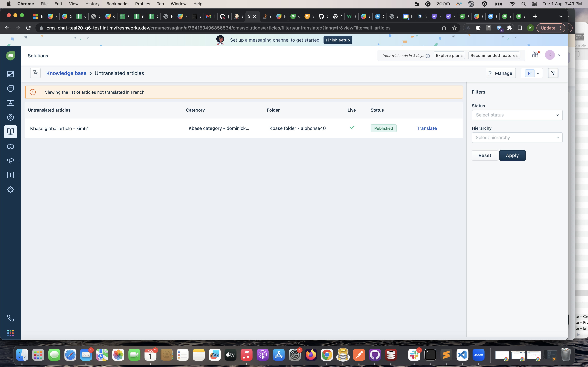The width and height of the screenshot is (588, 367).
Task: Click the Kbase global article - kim51 row
Action: (x=59, y=128)
